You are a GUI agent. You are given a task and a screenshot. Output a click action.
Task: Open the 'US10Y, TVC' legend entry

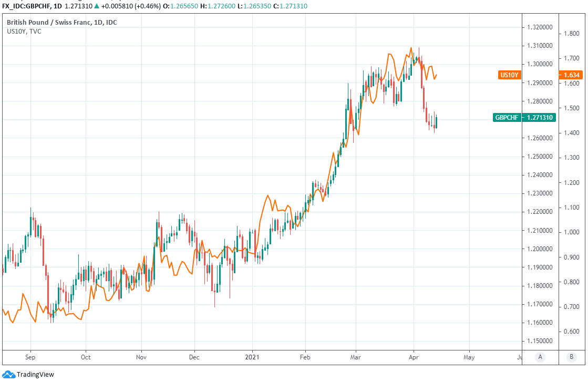[x=24, y=32]
